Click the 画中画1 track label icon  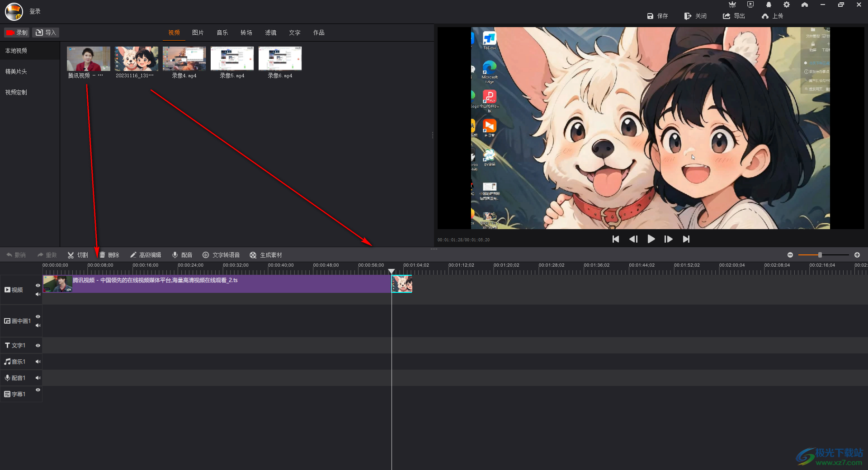(x=7, y=321)
